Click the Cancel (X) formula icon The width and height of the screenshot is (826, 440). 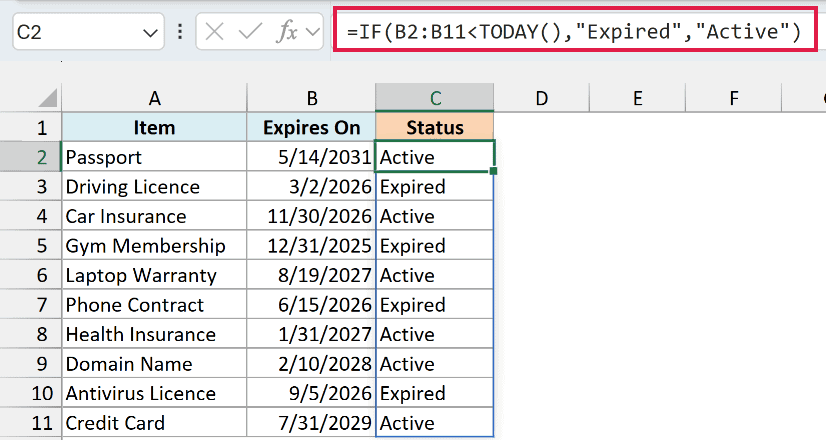coord(214,32)
